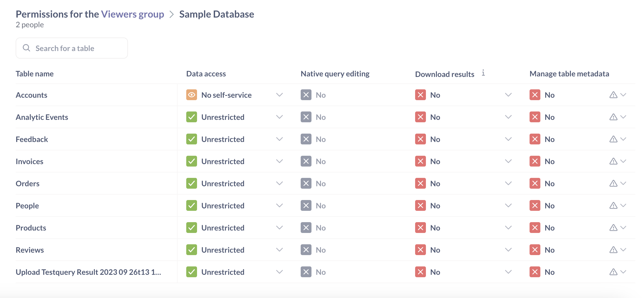Click the gray X icon in Native query editing for People
Image resolution: width=644 pixels, height=298 pixels.
306,205
